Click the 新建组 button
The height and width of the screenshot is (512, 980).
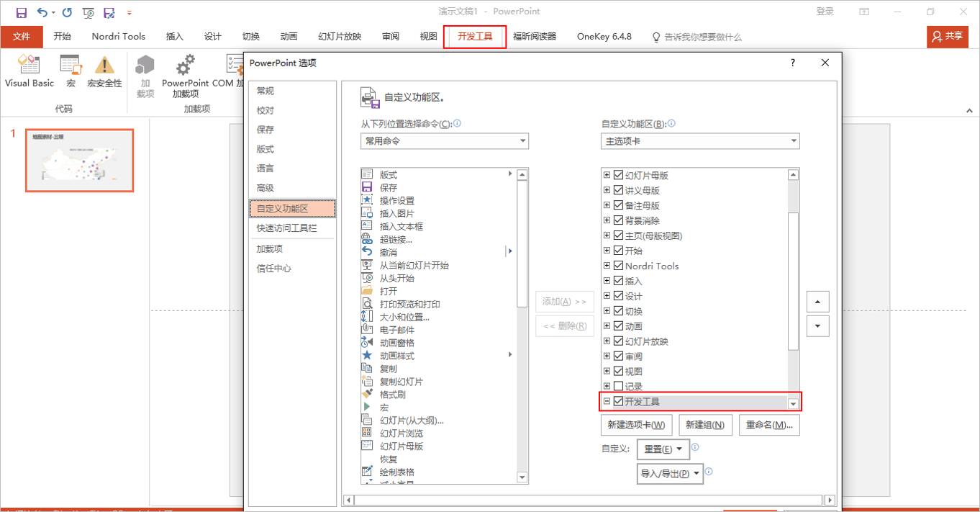705,425
